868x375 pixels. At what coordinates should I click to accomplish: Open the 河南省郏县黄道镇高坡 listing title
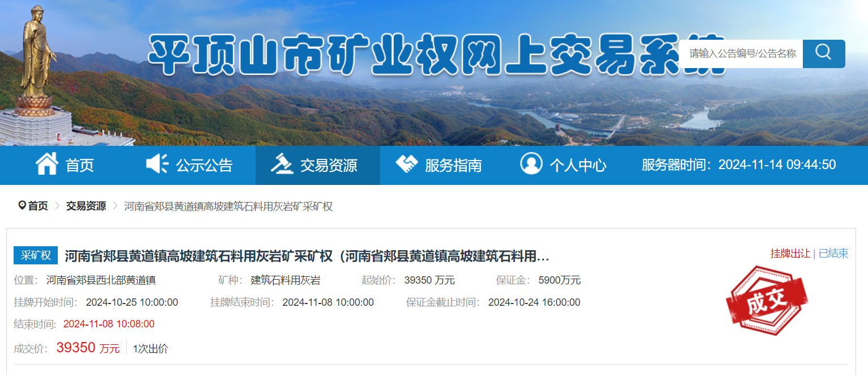click(x=307, y=256)
